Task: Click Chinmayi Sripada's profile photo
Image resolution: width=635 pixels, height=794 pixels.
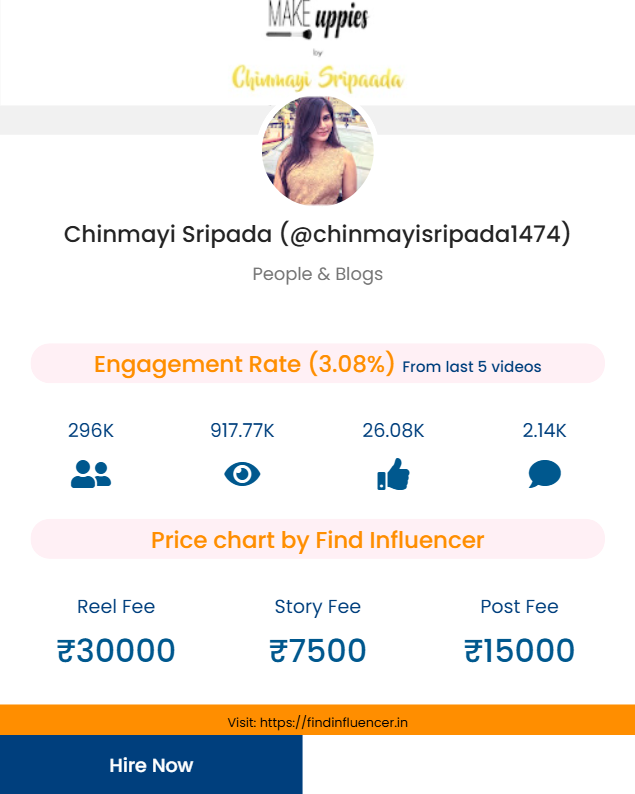Action: pyautogui.click(x=317, y=151)
